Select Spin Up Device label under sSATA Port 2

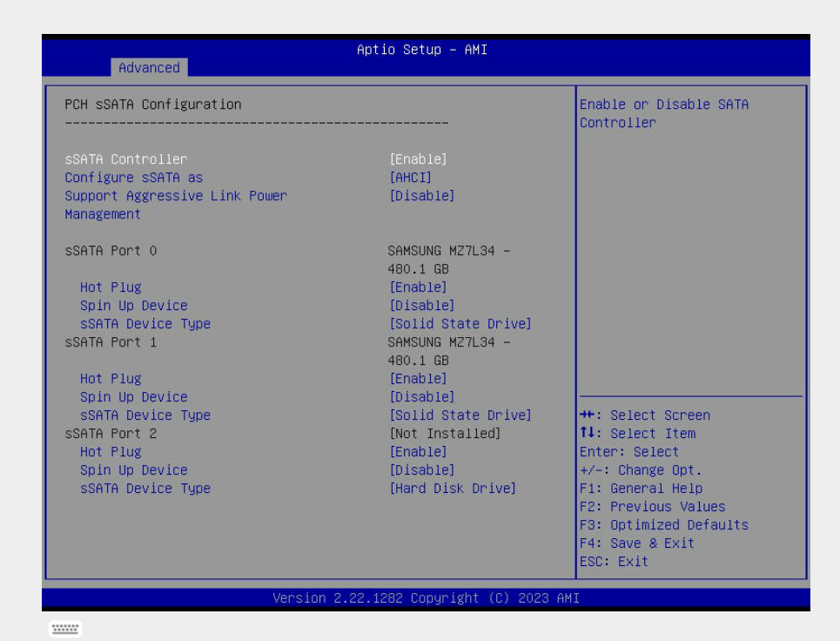(x=134, y=470)
